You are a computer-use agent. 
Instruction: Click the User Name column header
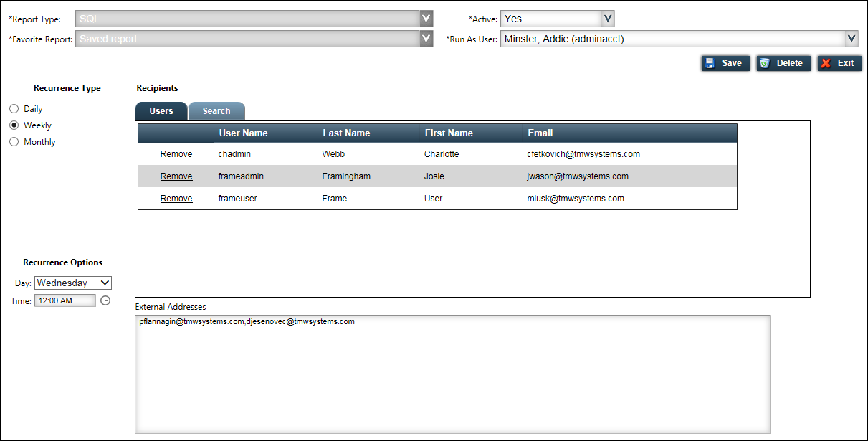[243, 133]
